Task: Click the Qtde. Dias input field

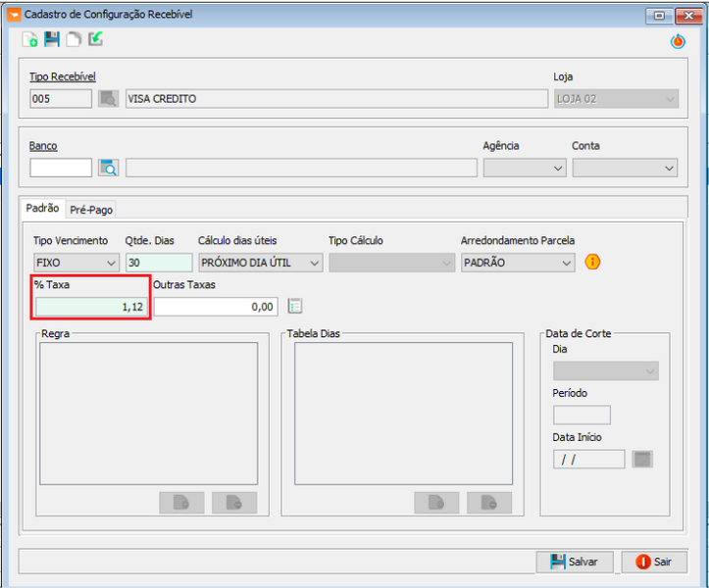Action: click(x=158, y=263)
